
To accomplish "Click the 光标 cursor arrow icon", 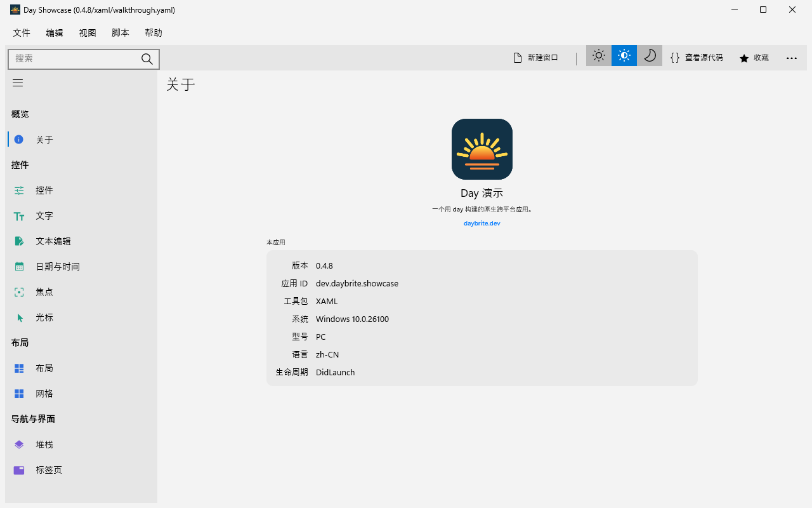I will coord(20,317).
